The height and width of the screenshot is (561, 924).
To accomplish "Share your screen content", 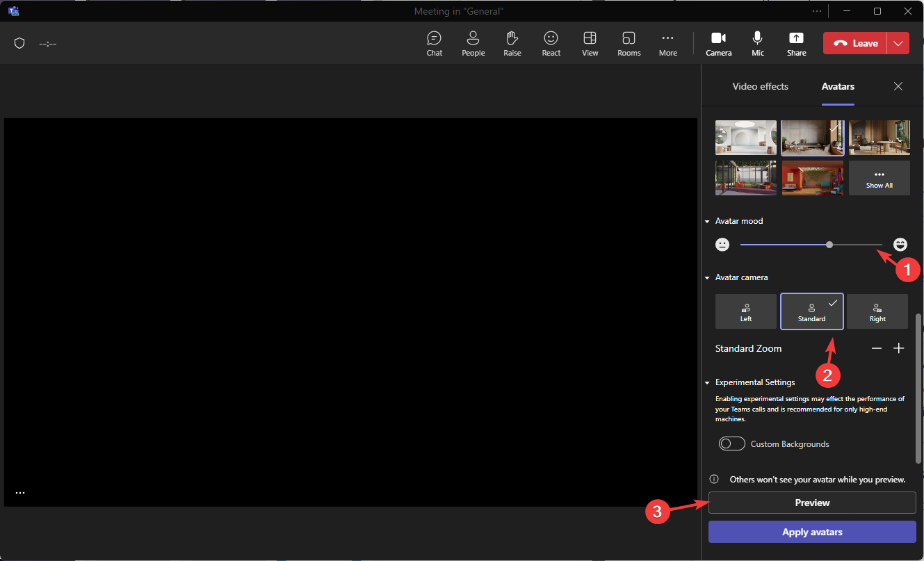I will (x=797, y=43).
